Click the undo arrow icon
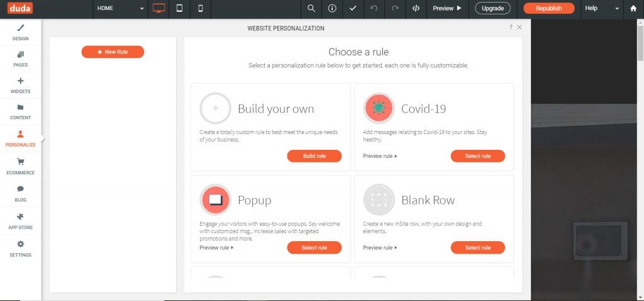 (374, 8)
